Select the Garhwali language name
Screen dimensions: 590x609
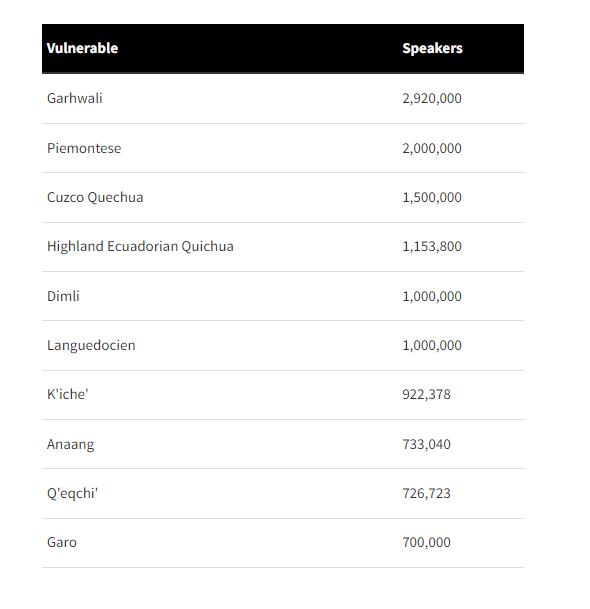(75, 98)
